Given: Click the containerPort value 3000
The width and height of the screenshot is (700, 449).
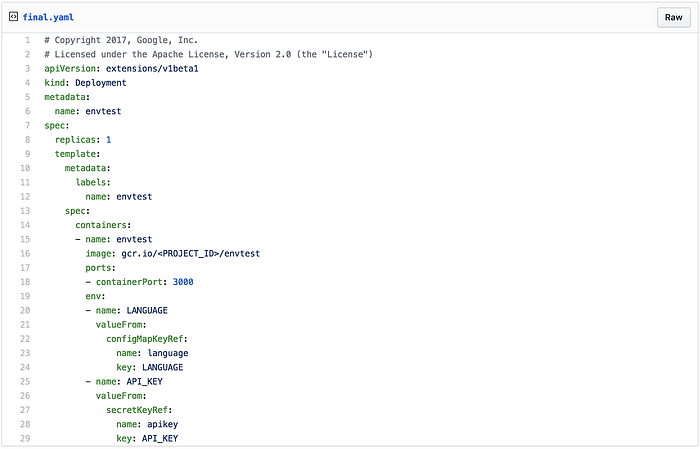Looking at the screenshot, I should click(x=183, y=282).
